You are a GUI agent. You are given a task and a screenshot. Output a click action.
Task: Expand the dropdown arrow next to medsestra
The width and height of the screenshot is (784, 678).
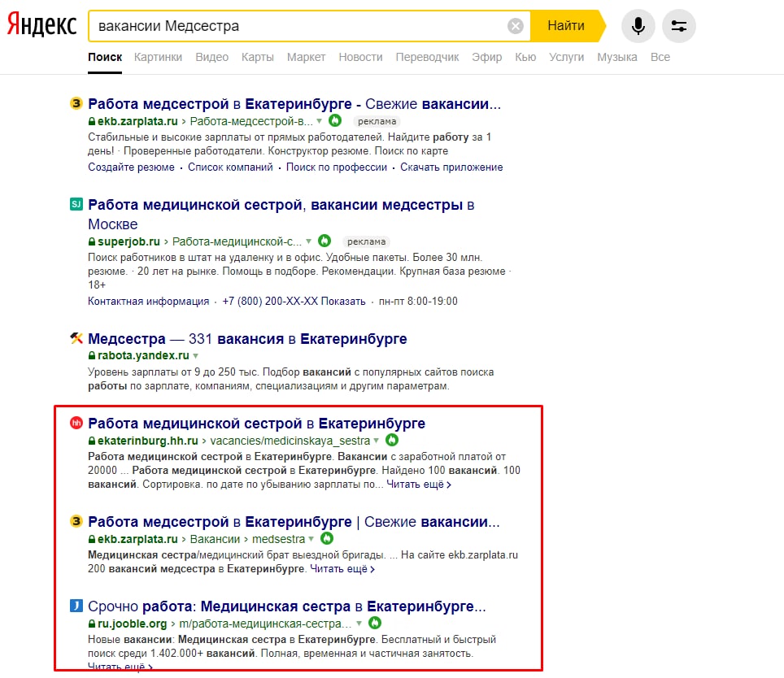tap(311, 539)
